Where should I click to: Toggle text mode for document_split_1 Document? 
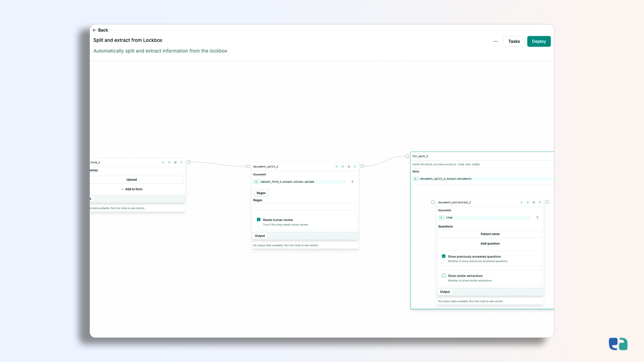[x=352, y=182]
